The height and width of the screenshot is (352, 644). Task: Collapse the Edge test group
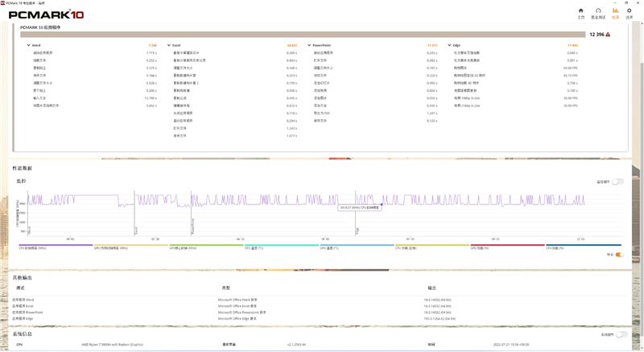tap(449, 45)
